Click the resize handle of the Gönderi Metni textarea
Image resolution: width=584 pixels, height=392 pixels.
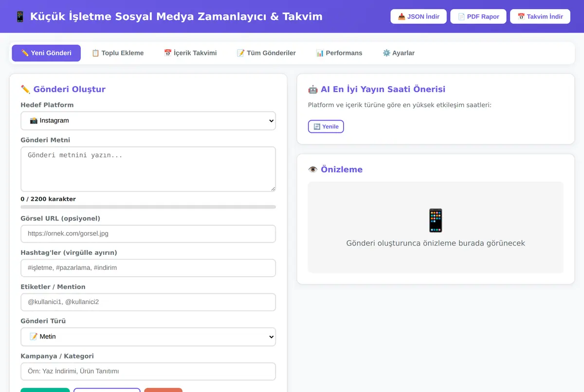(273, 189)
